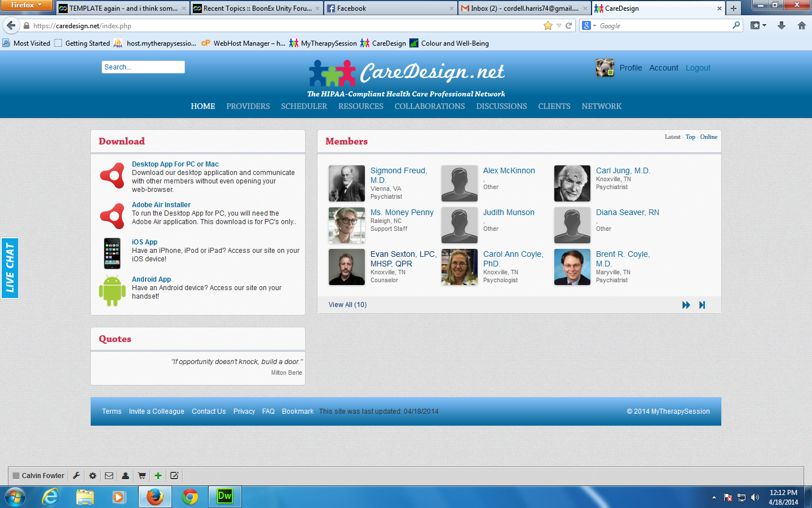Open the DISCUSSIONS navigation item
The image size is (812, 508).
coord(501,106)
